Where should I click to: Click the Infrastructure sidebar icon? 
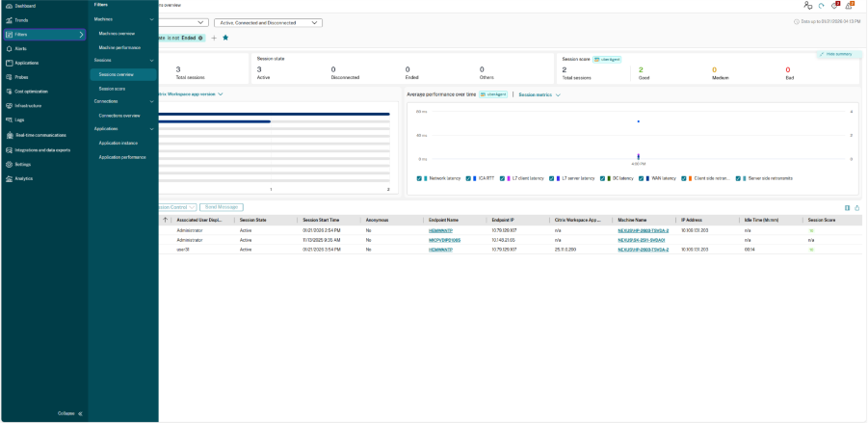click(9, 106)
